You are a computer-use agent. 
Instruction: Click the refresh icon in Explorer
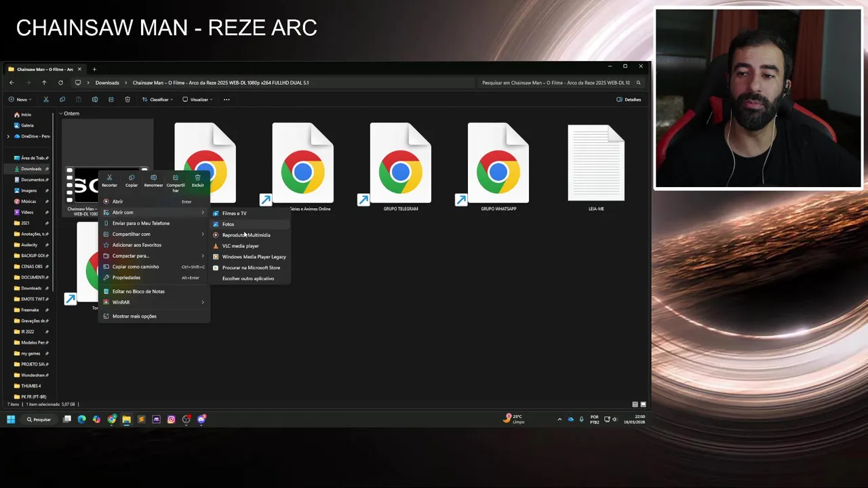tap(60, 83)
